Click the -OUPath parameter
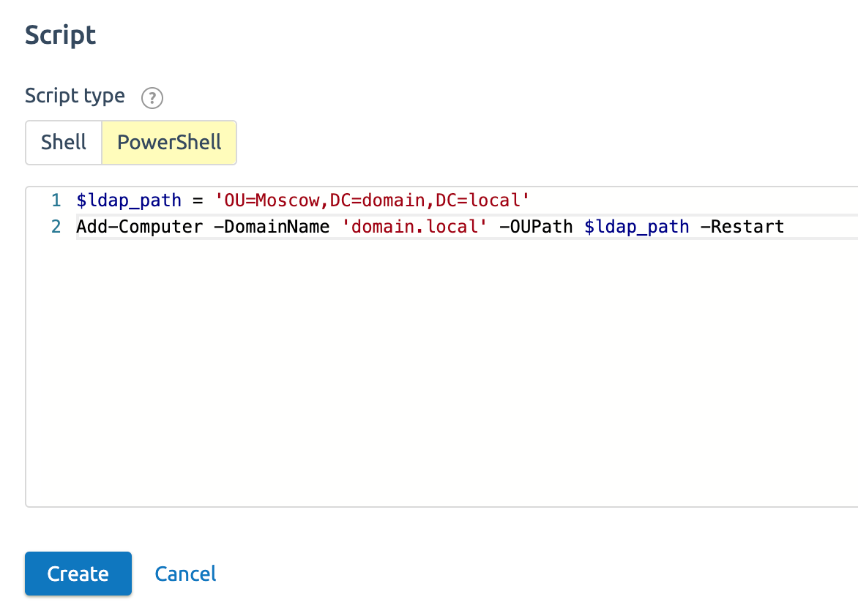This screenshot has width=858, height=616. (536, 227)
